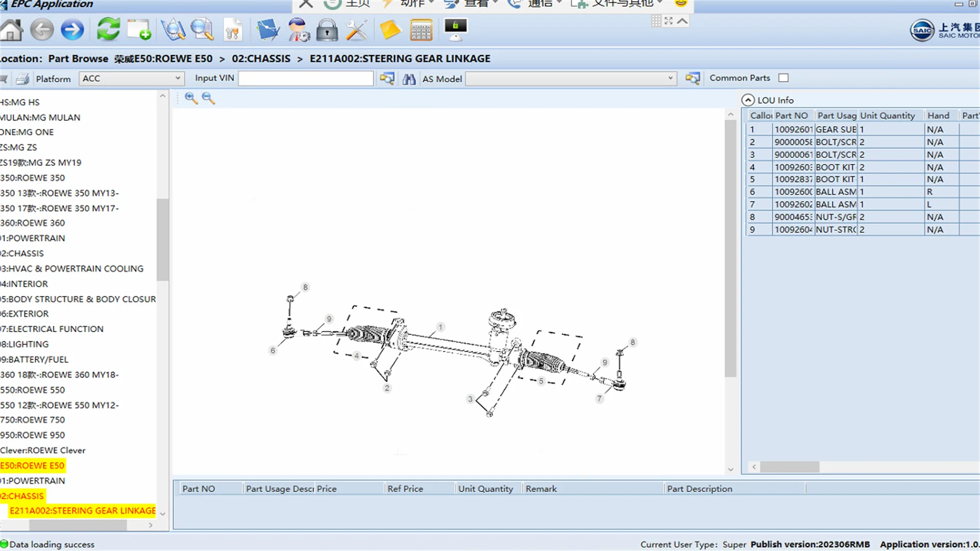
Task: Click the Input VIN text field
Action: (x=306, y=79)
